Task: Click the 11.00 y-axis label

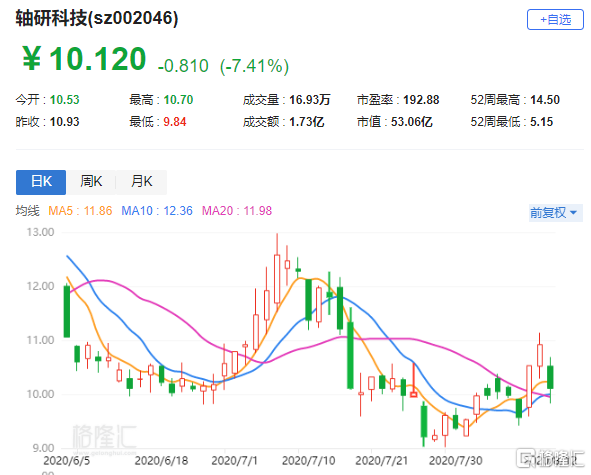Action: (40, 340)
